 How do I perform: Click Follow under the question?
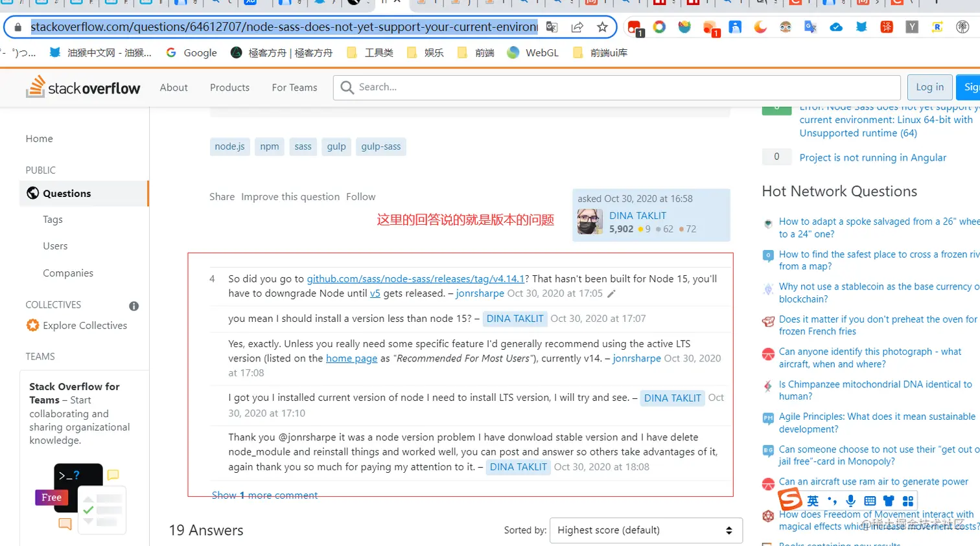(360, 197)
